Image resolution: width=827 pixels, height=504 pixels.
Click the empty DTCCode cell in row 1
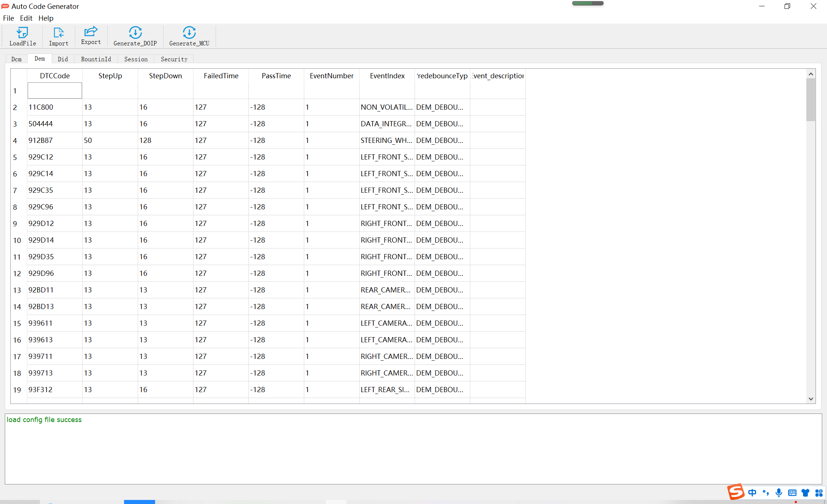coord(55,90)
